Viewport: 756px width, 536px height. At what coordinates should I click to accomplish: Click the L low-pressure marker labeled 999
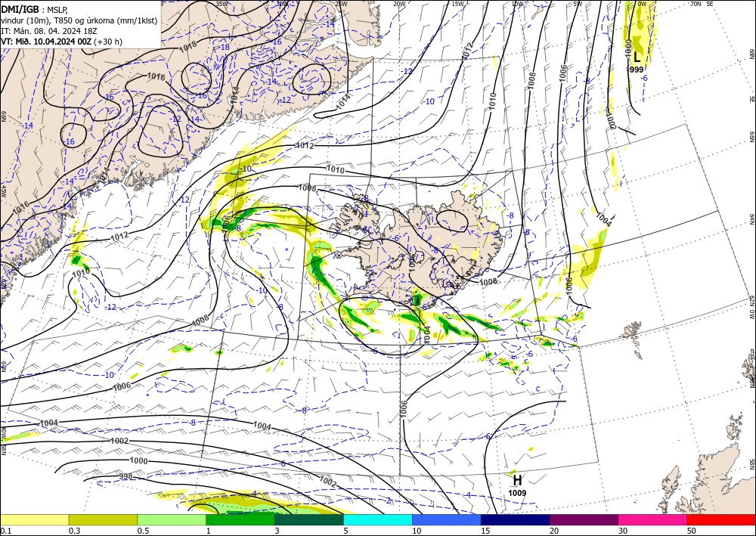[x=637, y=57]
